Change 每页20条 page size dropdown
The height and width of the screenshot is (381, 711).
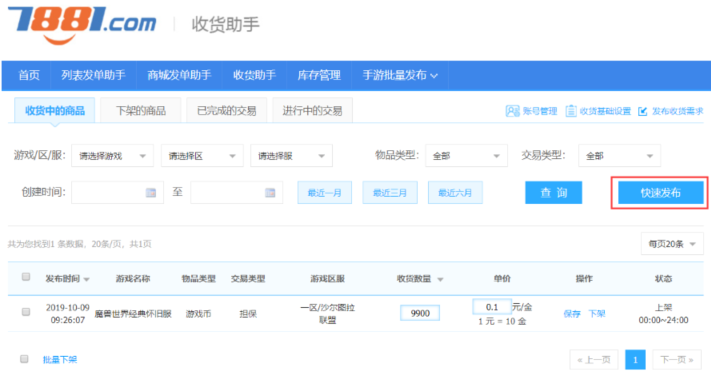pyautogui.click(x=672, y=244)
